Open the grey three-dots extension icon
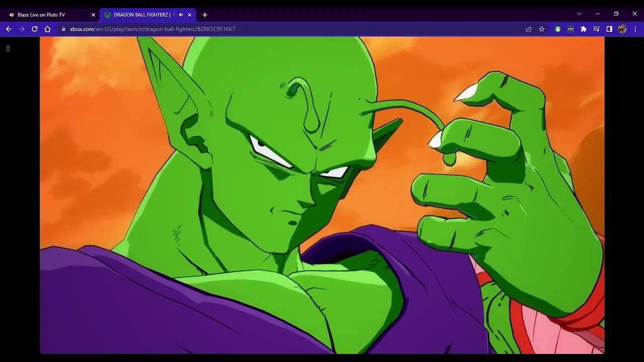Screen dimensions: 644x362 coord(571,29)
